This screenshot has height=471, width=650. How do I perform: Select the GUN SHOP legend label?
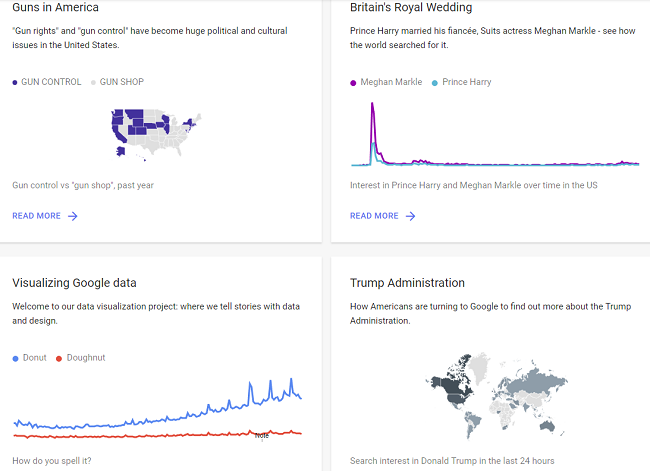(122, 82)
